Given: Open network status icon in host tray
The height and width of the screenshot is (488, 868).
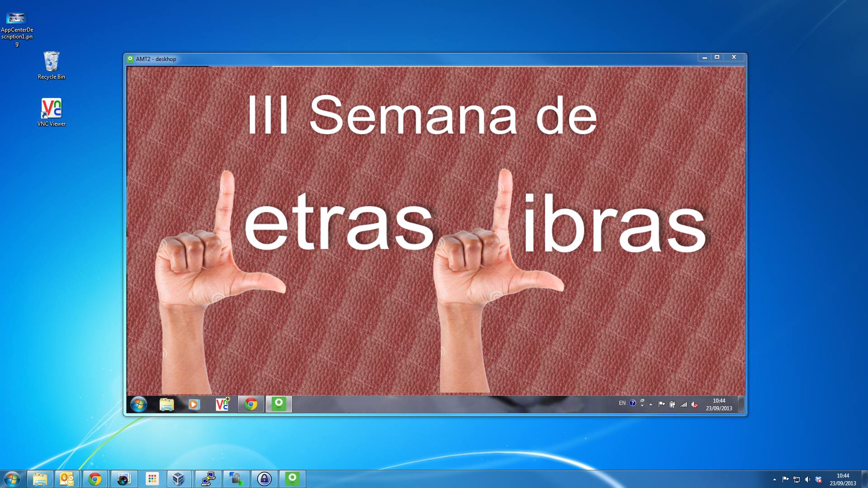Looking at the screenshot, I should [797, 479].
